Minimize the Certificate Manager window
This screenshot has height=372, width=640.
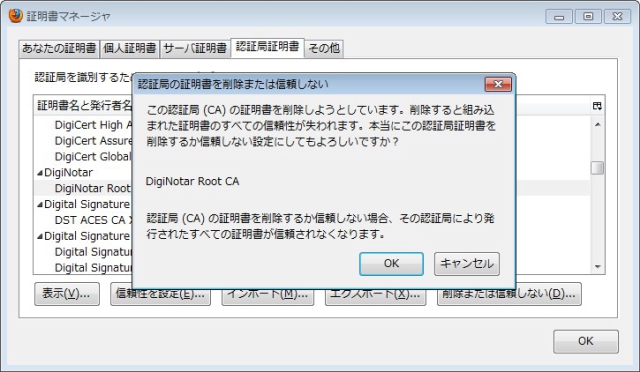tap(559, 17)
